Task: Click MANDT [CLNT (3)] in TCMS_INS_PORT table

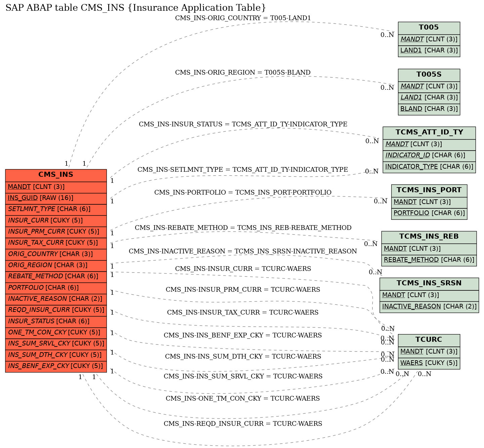Action: point(429,202)
